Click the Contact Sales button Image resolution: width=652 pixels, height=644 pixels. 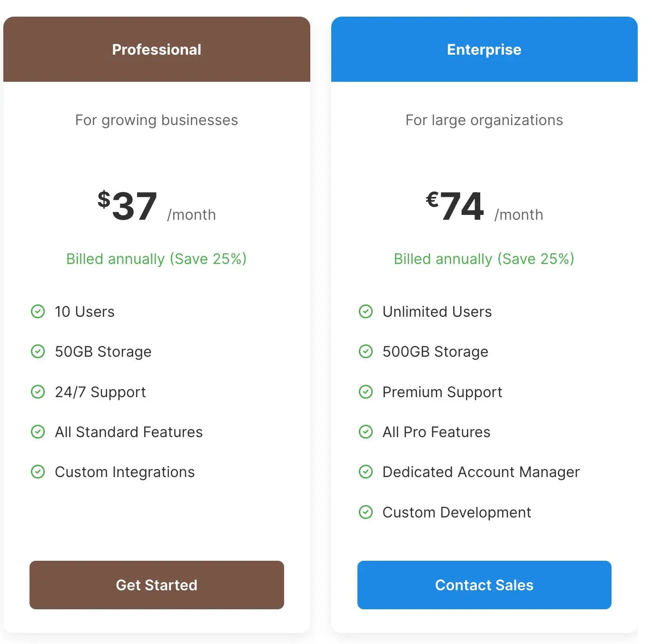coord(484,585)
